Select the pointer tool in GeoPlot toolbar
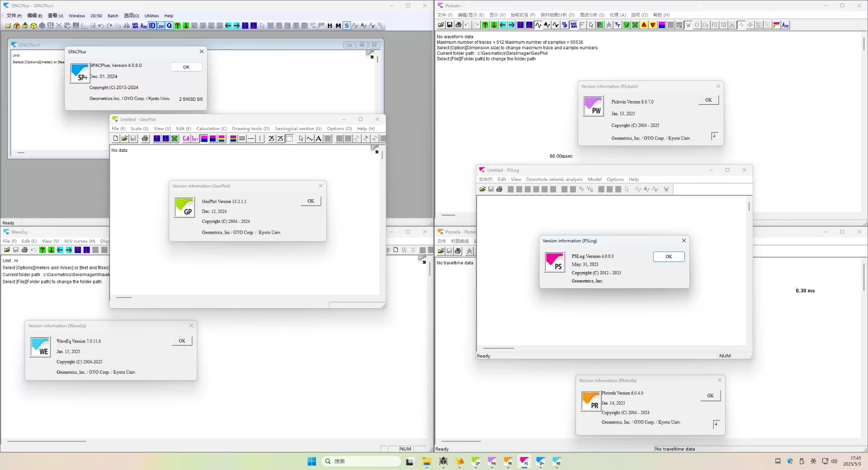 pyautogui.click(x=301, y=139)
